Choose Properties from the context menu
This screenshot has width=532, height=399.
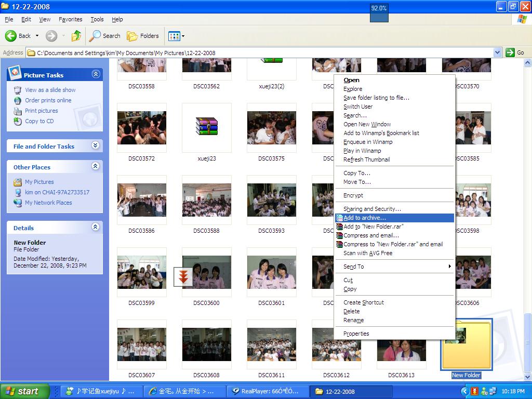coord(356,334)
